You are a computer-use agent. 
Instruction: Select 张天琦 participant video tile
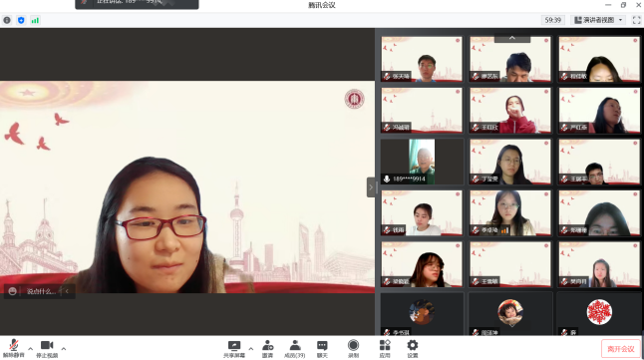422,59
